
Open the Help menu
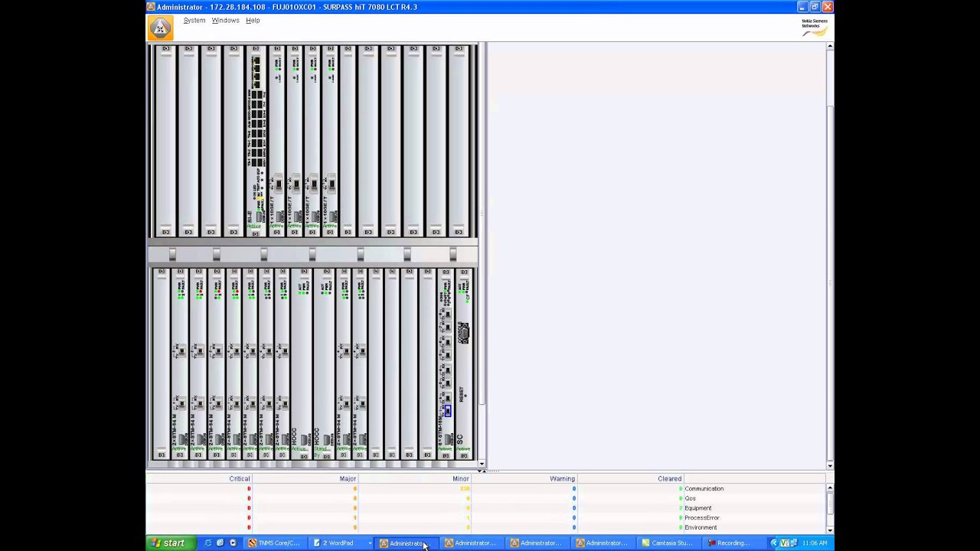click(x=253, y=21)
